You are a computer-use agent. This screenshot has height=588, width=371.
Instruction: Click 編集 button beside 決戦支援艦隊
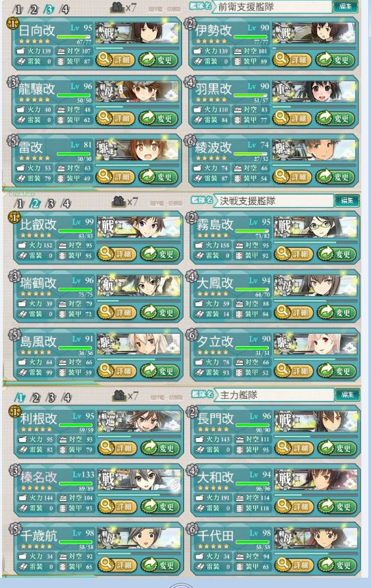tap(346, 201)
